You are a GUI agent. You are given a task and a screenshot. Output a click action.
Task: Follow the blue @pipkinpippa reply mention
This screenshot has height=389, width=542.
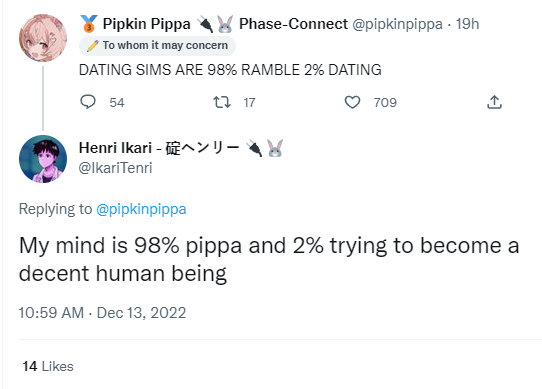[141, 209]
